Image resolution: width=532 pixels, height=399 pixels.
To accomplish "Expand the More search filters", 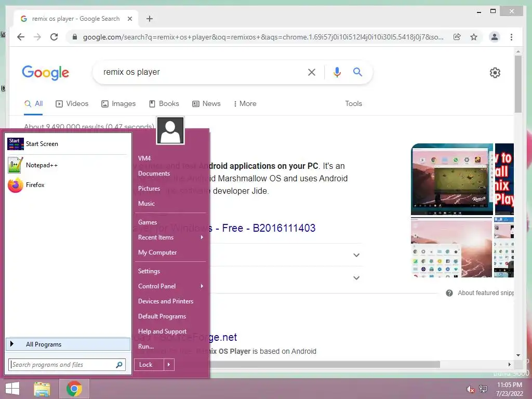I will 245,104.
